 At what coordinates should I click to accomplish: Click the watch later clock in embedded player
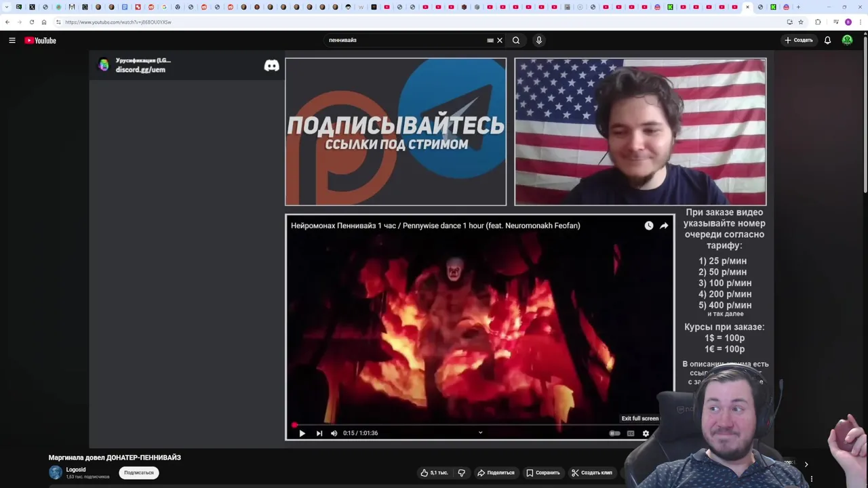point(649,226)
